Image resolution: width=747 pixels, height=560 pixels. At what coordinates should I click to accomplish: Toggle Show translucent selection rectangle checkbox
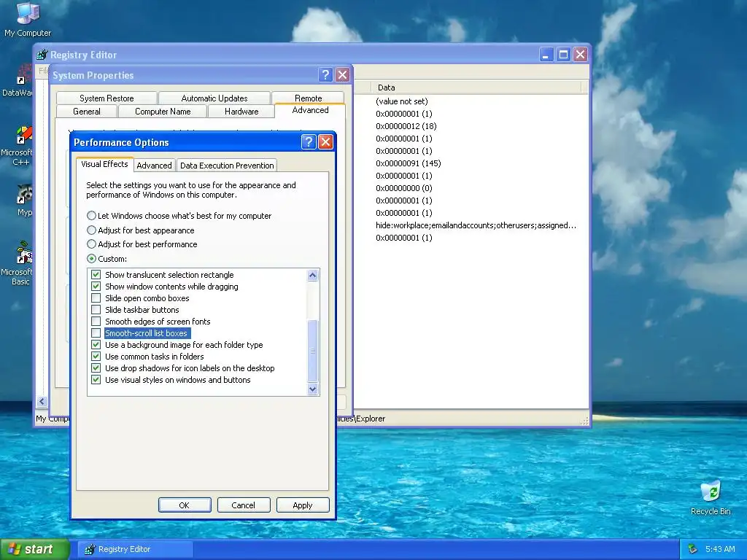pyautogui.click(x=96, y=275)
